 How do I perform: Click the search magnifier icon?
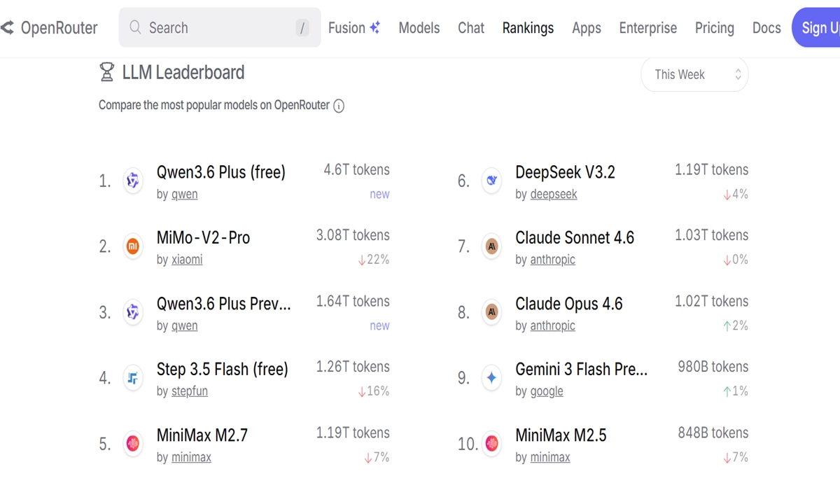(134, 27)
